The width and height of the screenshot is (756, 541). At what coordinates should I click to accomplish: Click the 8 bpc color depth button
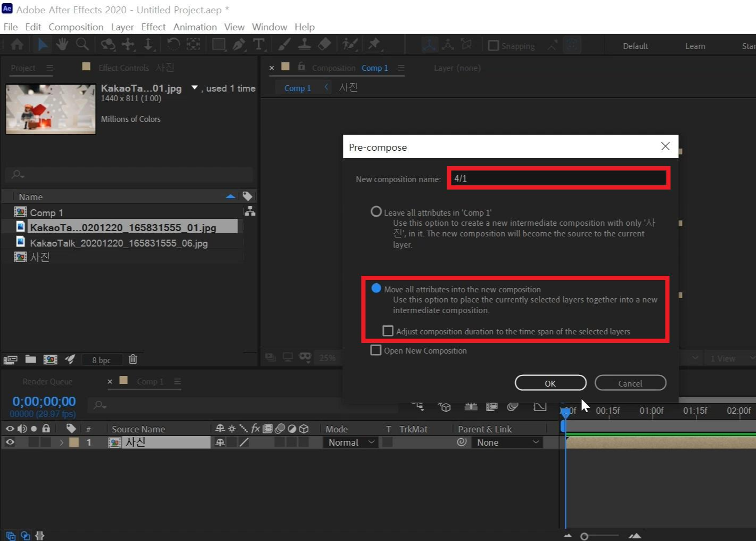pos(101,360)
